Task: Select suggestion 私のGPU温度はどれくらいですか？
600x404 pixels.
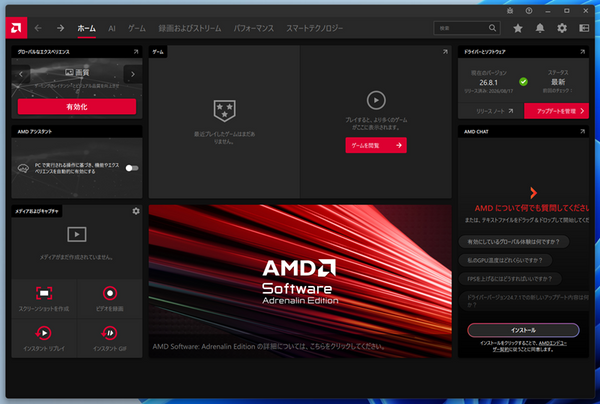Action: [505, 261]
